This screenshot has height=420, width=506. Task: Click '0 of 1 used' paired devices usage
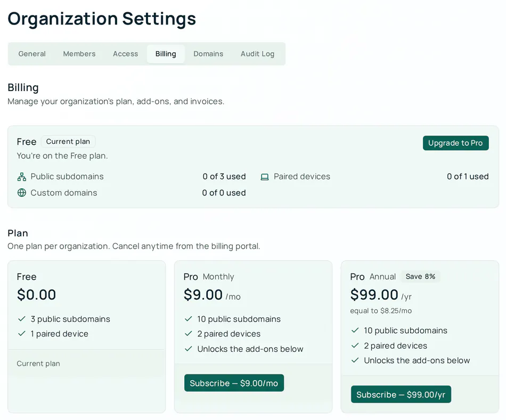[468, 177]
